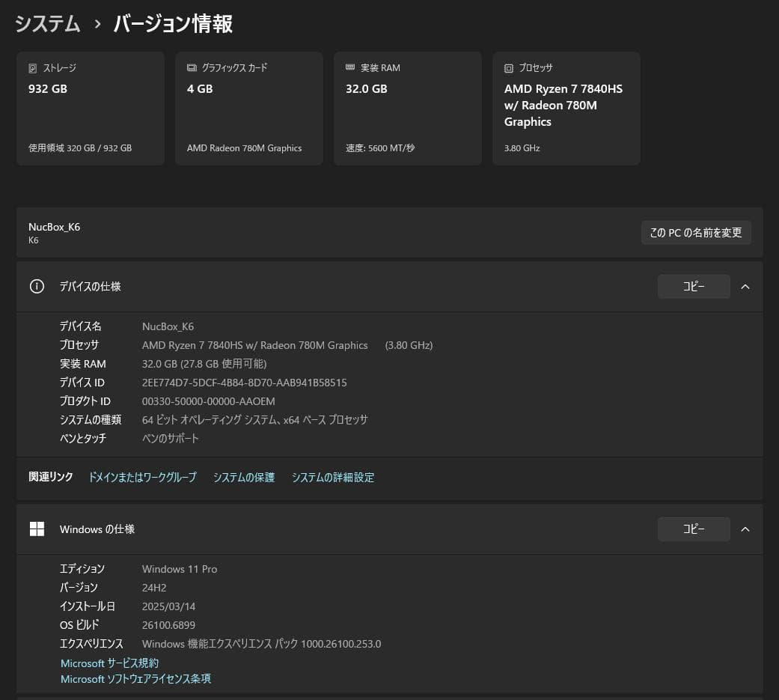
Task: Click the この PC の名前を変更 button
Action: (x=695, y=232)
